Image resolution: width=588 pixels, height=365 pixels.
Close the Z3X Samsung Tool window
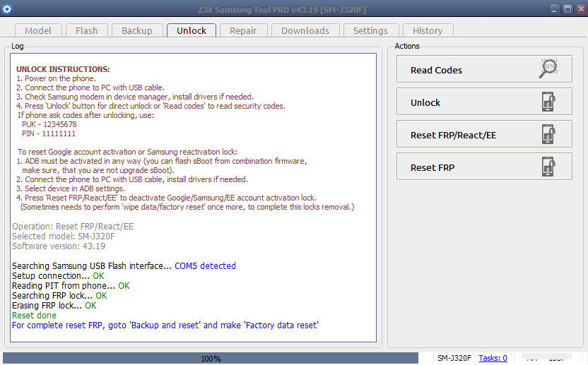[x=581, y=9]
